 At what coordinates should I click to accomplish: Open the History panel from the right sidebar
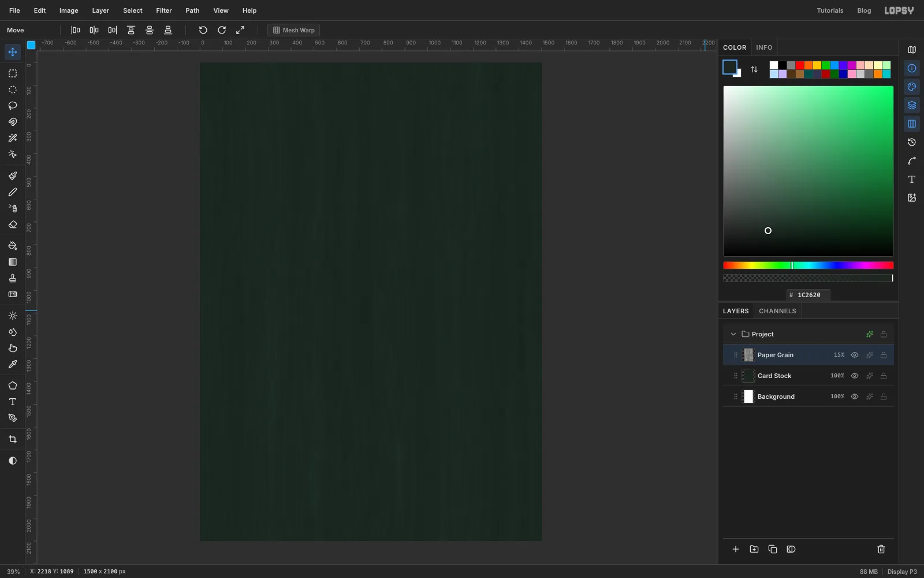[912, 142]
